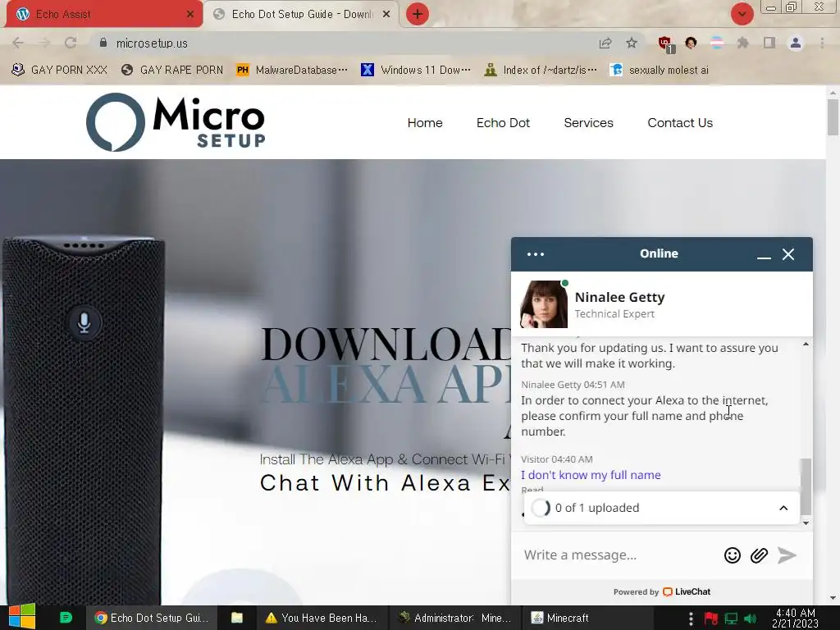The image size is (840, 630).
Task: Close the LiveChat widget with X
Action: (x=788, y=254)
